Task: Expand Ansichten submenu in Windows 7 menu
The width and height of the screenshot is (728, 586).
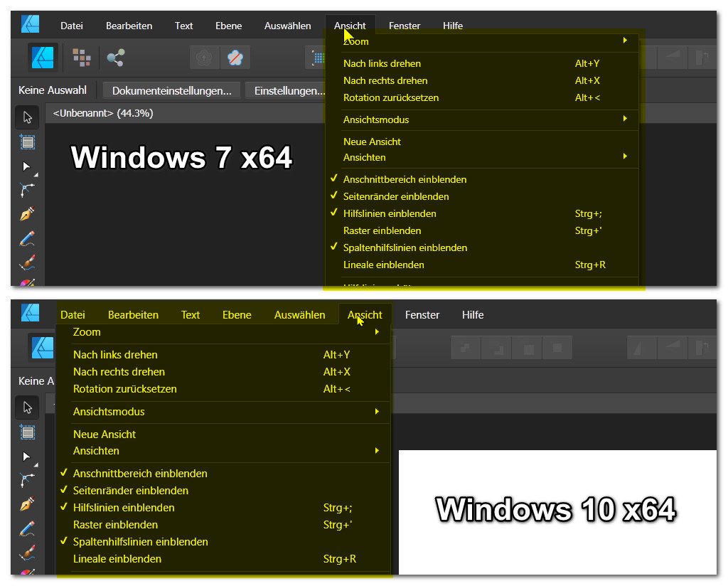Action: point(482,157)
